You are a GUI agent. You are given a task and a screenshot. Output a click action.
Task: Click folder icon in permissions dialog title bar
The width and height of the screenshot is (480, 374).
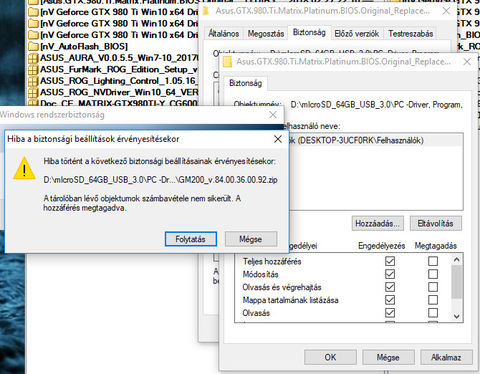pyautogui.click(x=227, y=62)
